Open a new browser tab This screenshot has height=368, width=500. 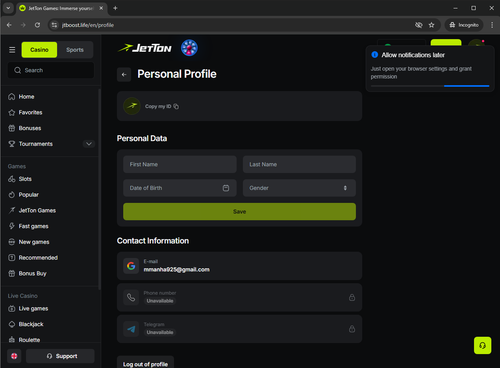115,8
